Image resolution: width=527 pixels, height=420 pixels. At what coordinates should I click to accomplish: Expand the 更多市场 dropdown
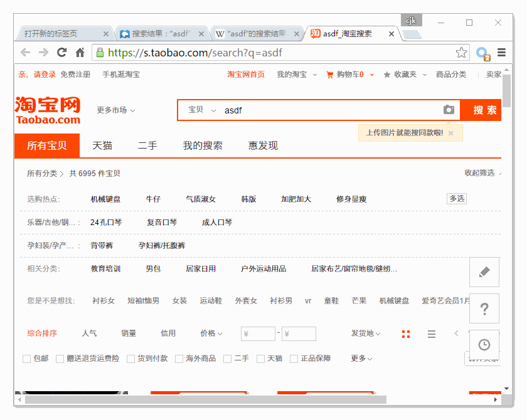point(116,110)
